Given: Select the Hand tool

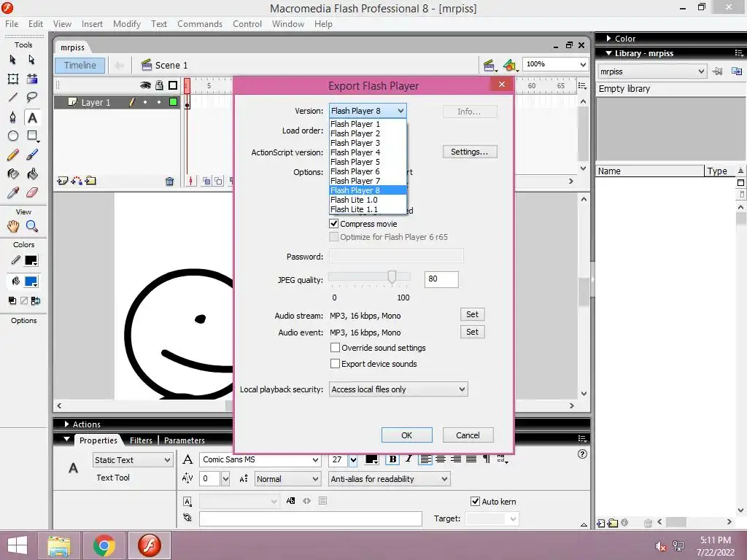Looking at the screenshot, I should click(13, 226).
